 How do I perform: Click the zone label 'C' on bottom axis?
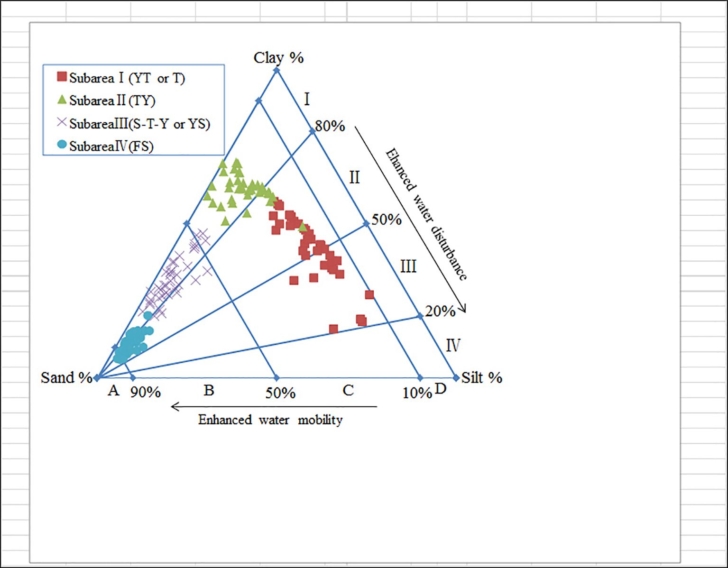[x=348, y=390]
